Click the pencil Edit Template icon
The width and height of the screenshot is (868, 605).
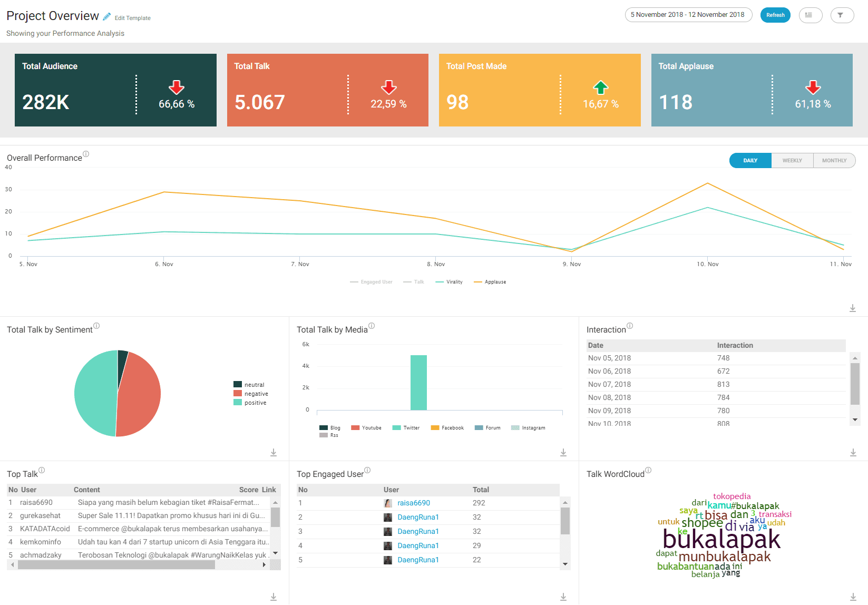[107, 17]
